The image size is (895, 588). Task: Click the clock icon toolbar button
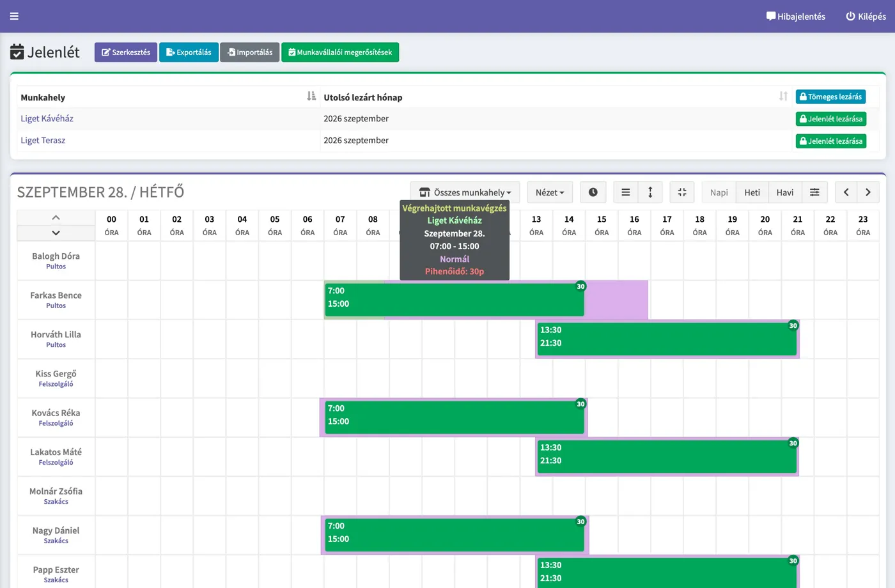pos(593,192)
